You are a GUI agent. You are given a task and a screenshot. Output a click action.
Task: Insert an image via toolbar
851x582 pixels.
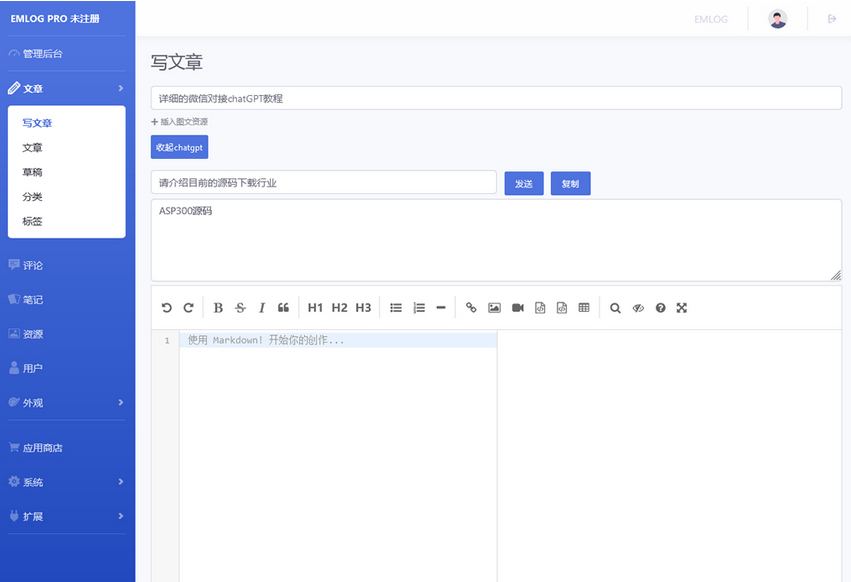point(494,308)
